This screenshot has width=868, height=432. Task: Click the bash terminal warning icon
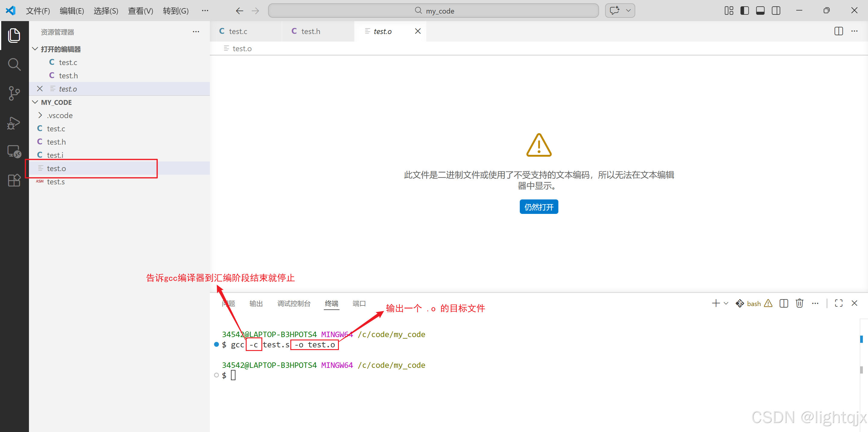click(768, 303)
